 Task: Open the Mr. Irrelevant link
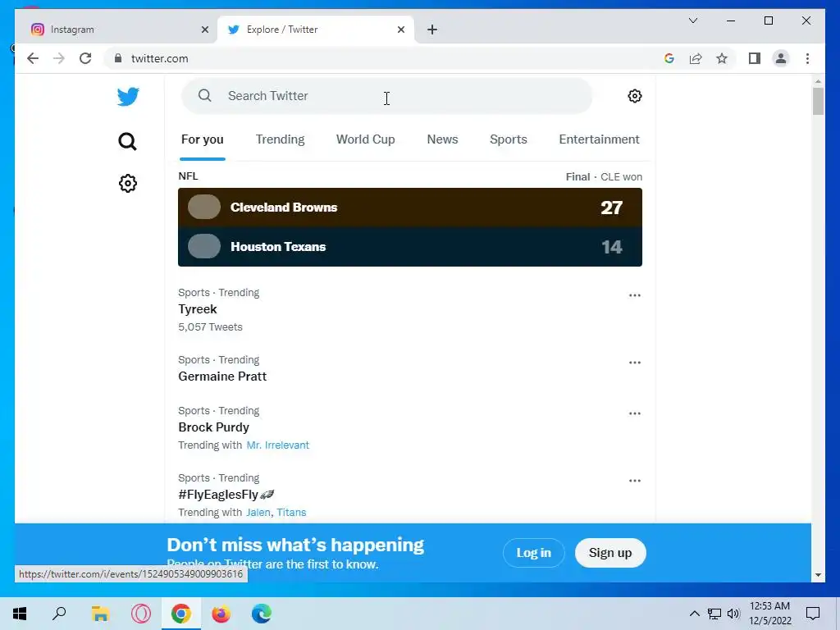pyautogui.click(x=277, y=445)
